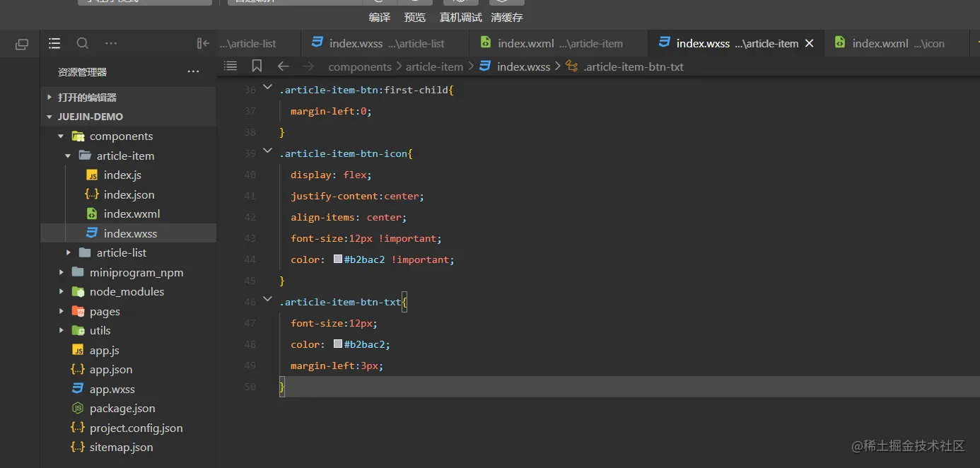Click line number 50 in the gutter
The height and width of the screenshot is (468, 980).
[250, 387]
